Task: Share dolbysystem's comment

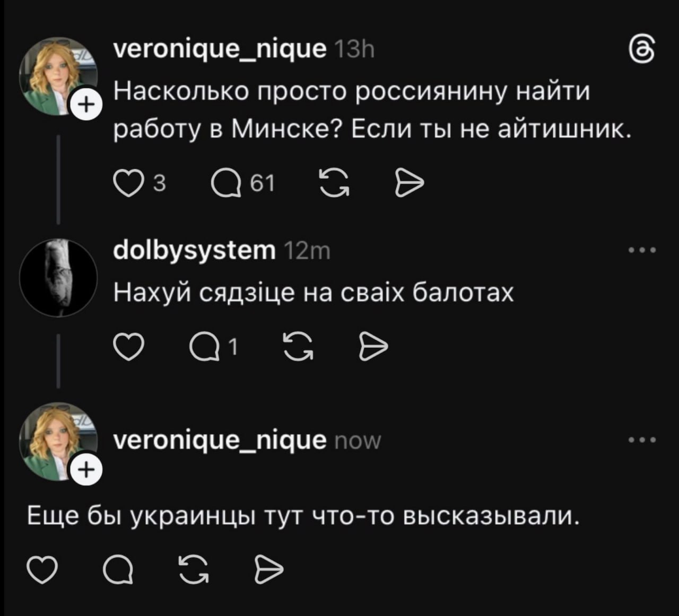Action: tap(374, 348)
